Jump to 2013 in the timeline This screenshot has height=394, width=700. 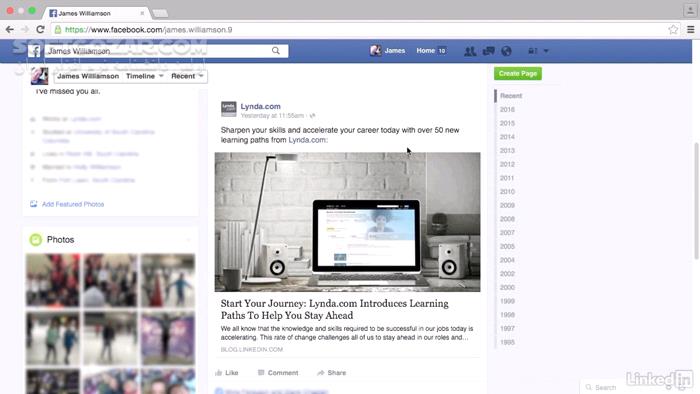[x=507, y=150]
